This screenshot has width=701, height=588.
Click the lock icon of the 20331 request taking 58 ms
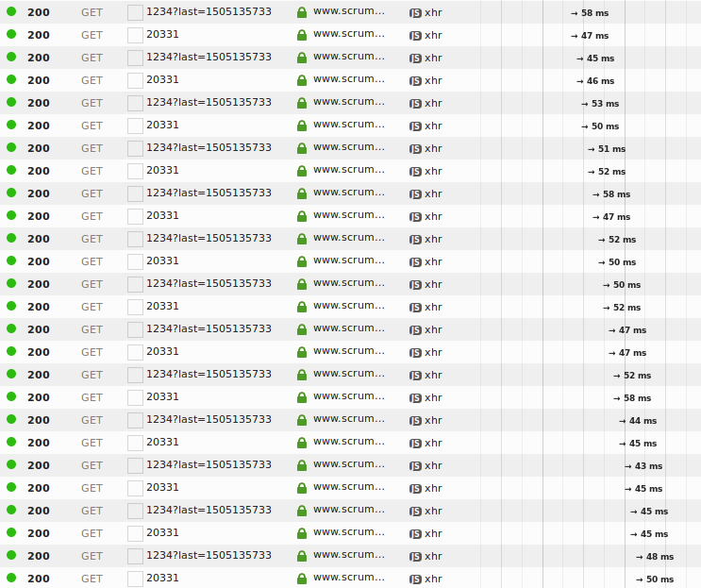coord(302,397)
